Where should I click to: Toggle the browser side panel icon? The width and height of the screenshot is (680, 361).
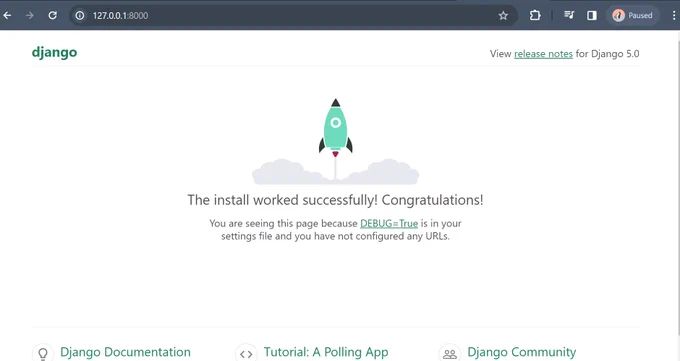(x=592, y=16)
